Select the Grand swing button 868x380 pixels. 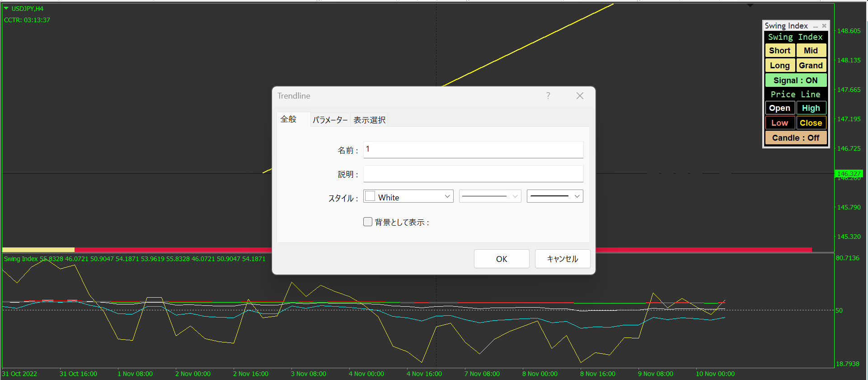(x=811, y=66)
